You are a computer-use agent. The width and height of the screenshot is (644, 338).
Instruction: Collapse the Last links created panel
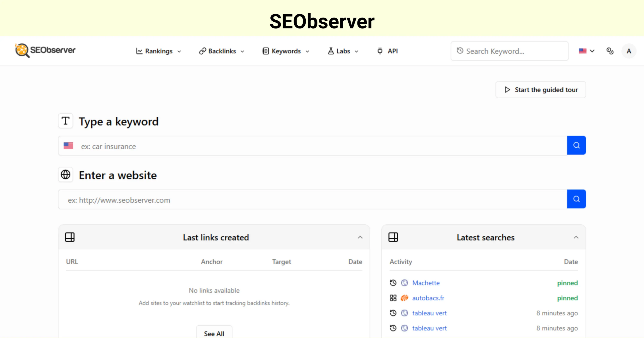360,237
